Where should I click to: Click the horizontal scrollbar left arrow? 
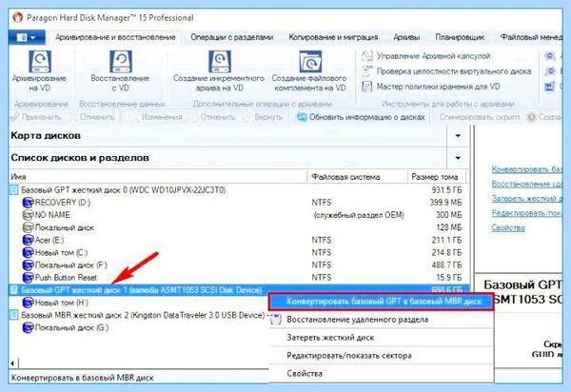[x=13, y=363]
